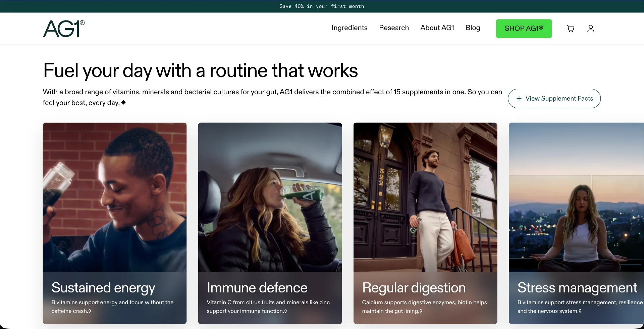644x329 pixels.
Task: Click the 'Stress management' heading
Action: click(577, 288)
